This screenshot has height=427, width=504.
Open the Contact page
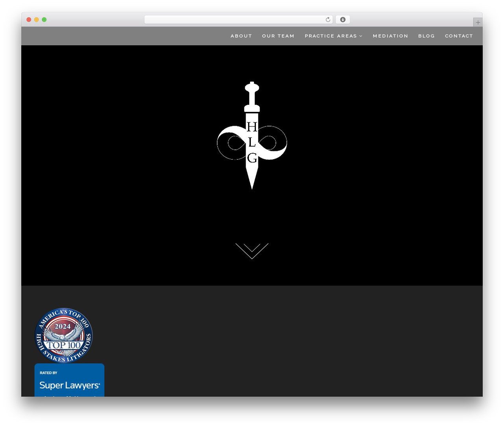tap(459, 36)
